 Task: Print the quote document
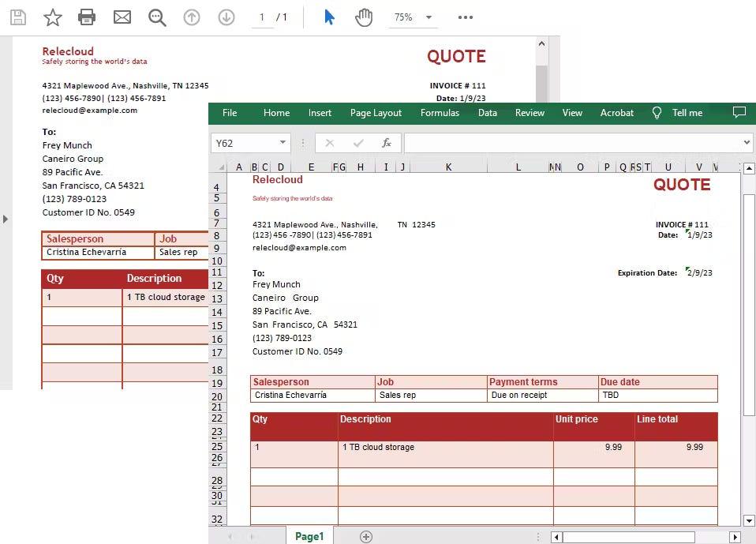(87, 17)
